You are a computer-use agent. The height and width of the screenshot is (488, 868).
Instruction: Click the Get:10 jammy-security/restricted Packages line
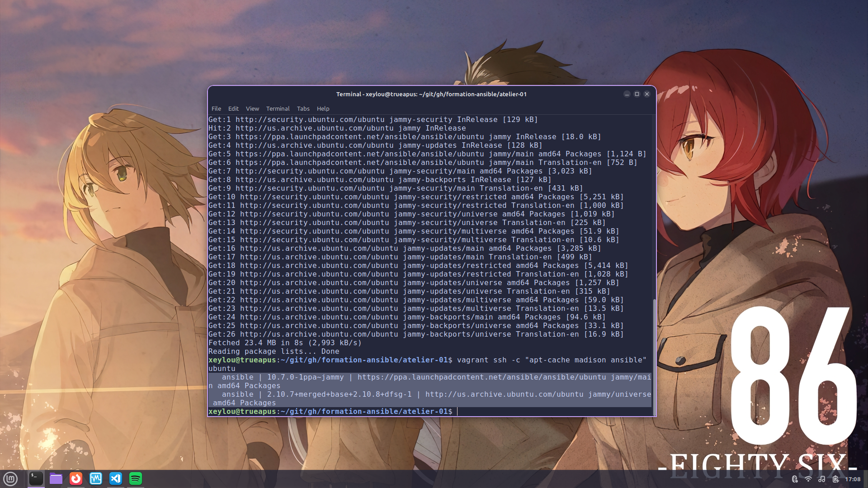tap(416, 197)
